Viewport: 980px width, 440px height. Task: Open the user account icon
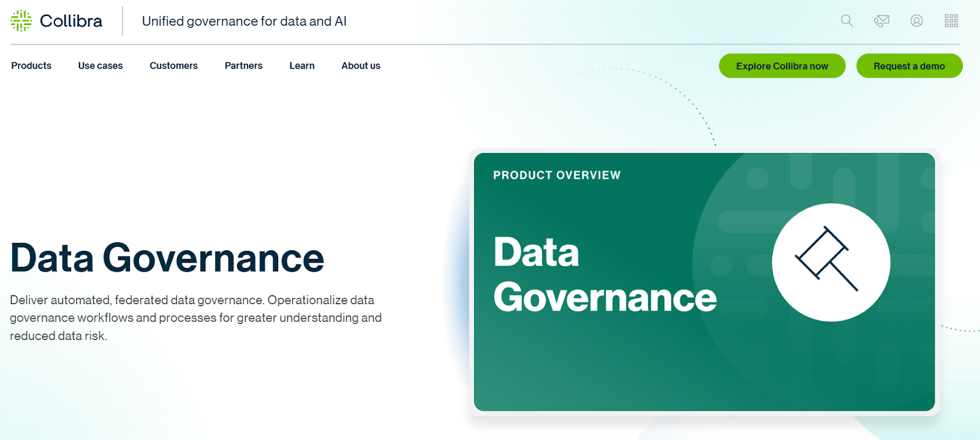(x=916, y=21)
